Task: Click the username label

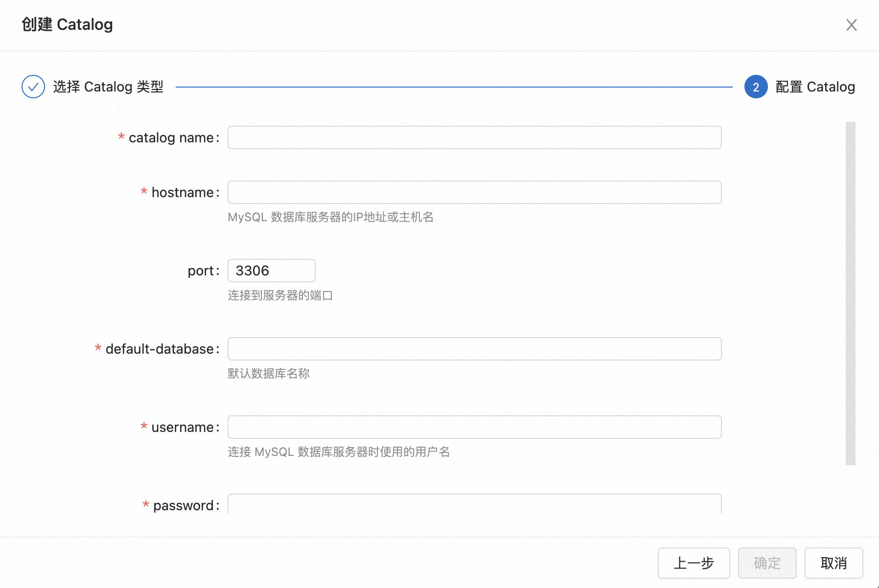Action: 183,428
